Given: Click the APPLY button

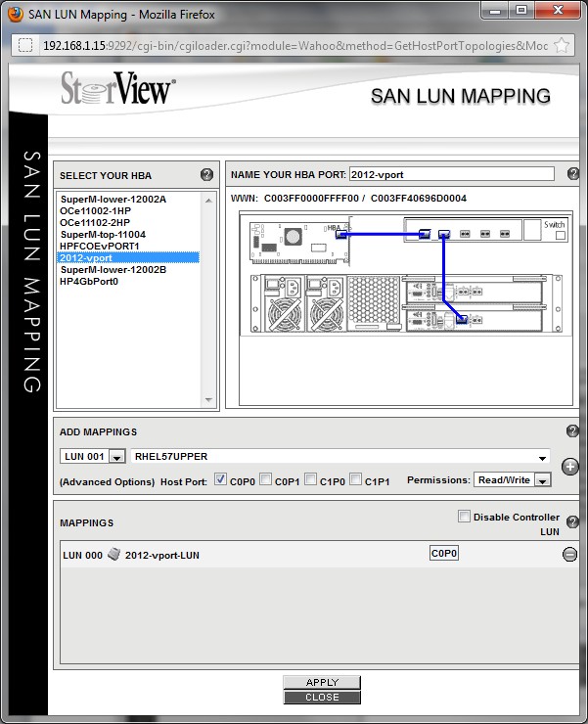Looking at the screenshot, I should [x=322, y=682].
